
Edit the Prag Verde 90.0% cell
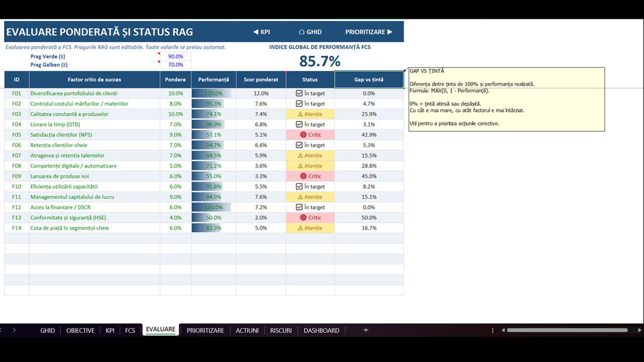tap(176, 56)
